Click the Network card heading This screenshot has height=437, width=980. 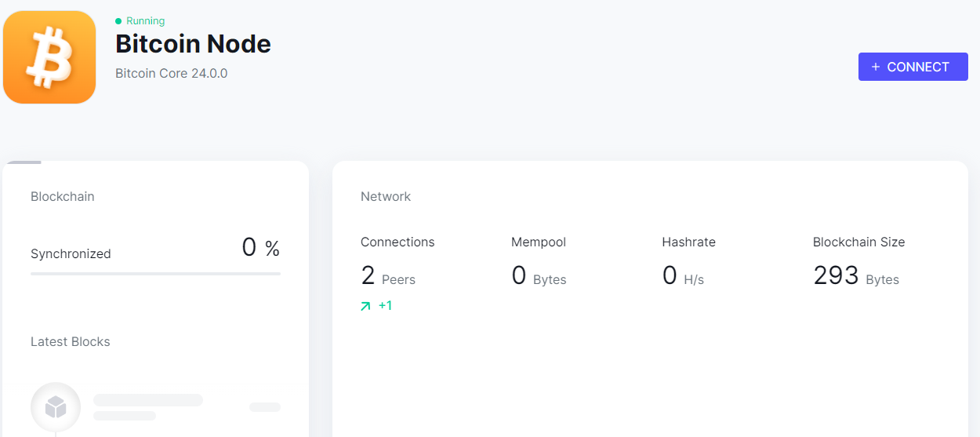(386, 197)
